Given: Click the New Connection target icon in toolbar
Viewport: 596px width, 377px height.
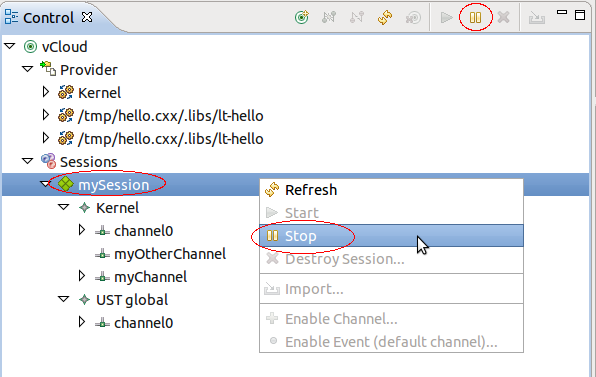Looking at the screenshot, I should 302,17.
